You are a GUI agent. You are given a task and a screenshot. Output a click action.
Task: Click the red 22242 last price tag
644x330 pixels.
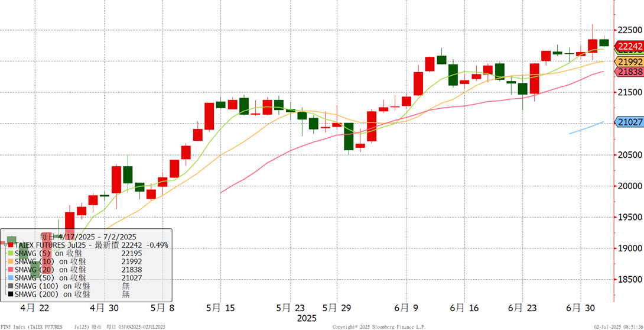629,47
